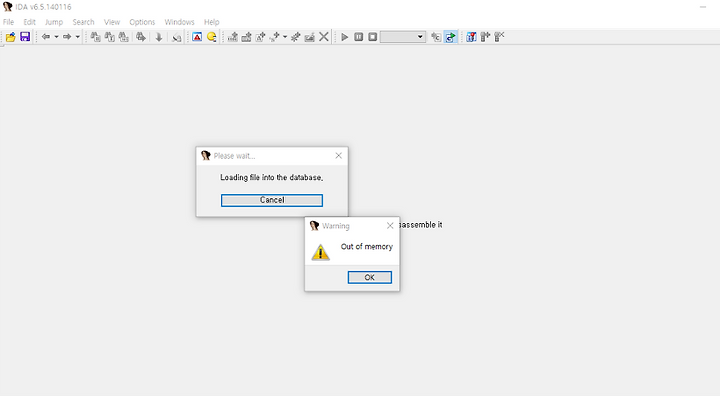Click the blue book-like toolbar icon
720x396 pixels.
click(471, 37)
